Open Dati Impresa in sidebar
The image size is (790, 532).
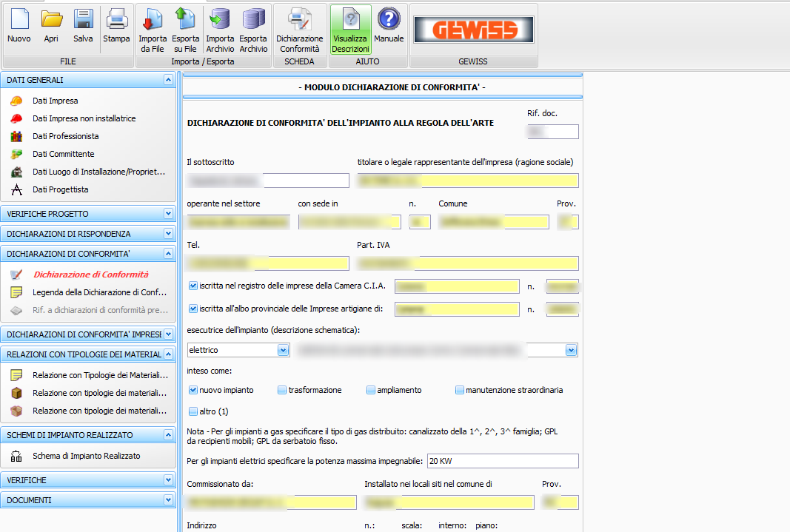pyautogui.click(x=56, y=101)
